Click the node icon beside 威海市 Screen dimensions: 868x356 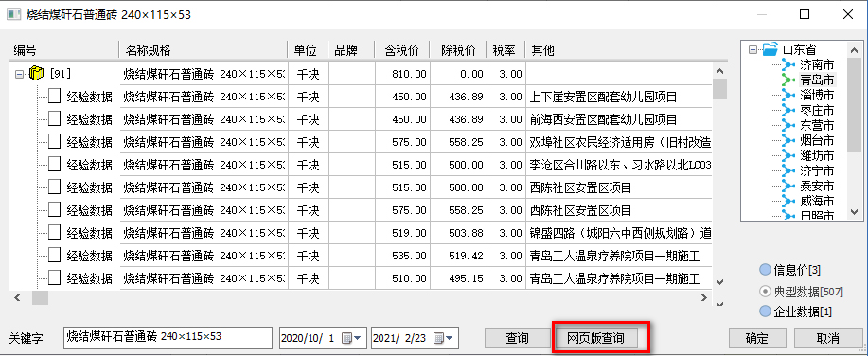coord(788,200)
